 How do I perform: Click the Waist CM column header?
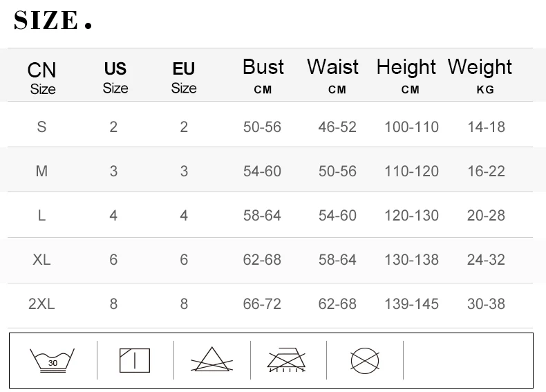click(x=332, y=76)
